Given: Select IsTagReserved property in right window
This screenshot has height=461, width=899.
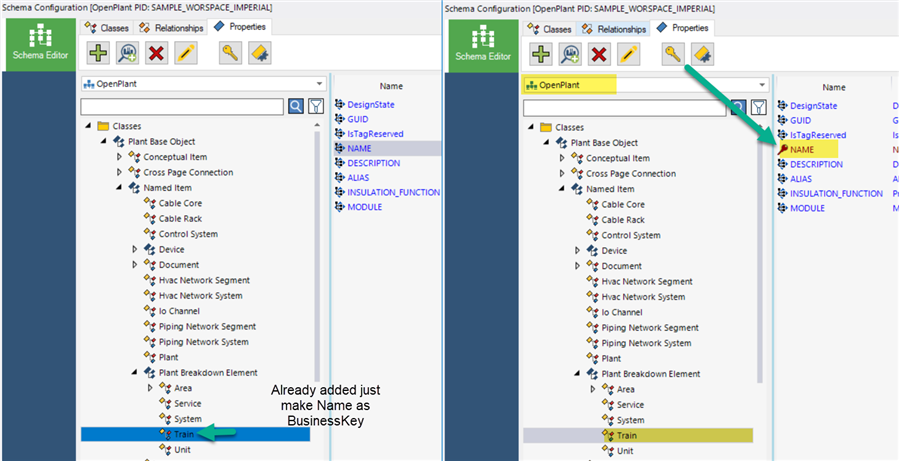Looking at the screenshot, I should point(818,135).
